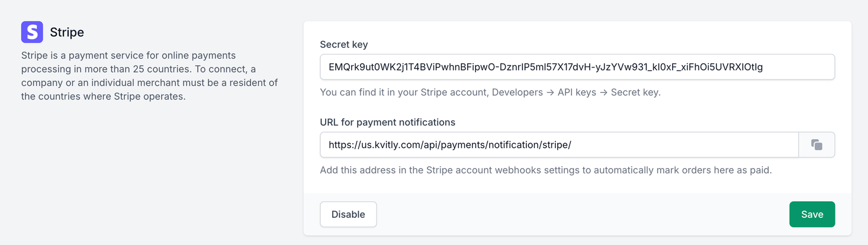
Task: Click the gray footer bar between buttons
Action: (x=582, y=214)
